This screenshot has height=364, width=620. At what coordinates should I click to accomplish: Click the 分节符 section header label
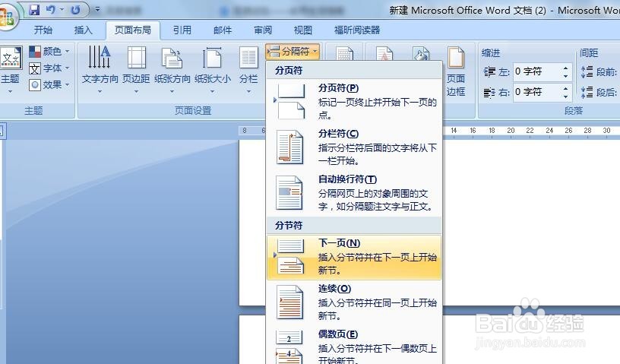click(x=289, y=226)
